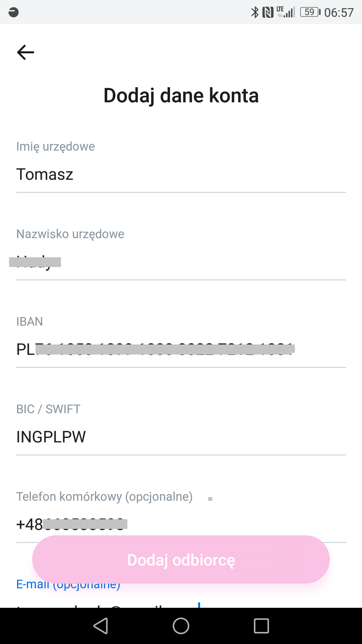Tap the BIC / SWIFT field showing INGPLPW
Image resolution: width=362 pixels, height=644 pixels.
coord(134,436)
